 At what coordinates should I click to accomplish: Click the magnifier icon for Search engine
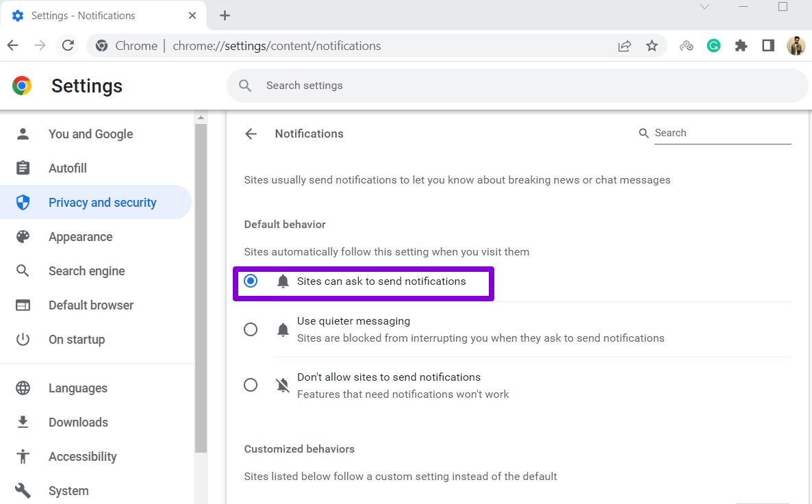click(23, 270)
